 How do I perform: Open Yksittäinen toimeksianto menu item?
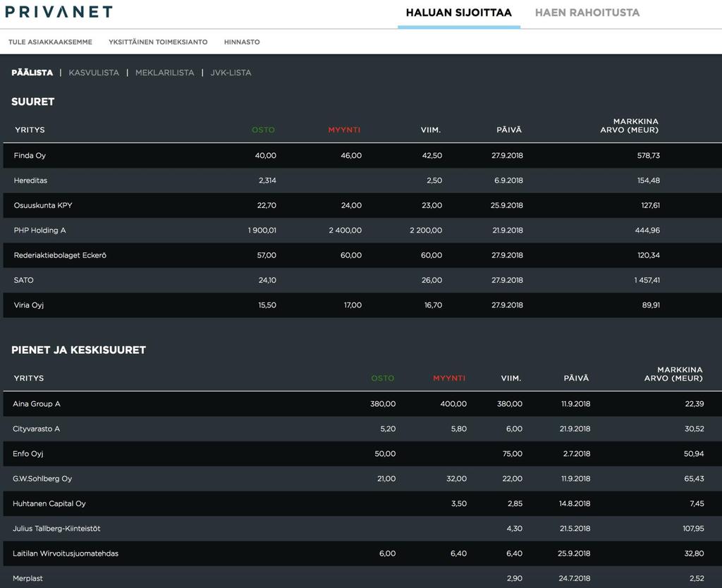[x=158, y=42]
